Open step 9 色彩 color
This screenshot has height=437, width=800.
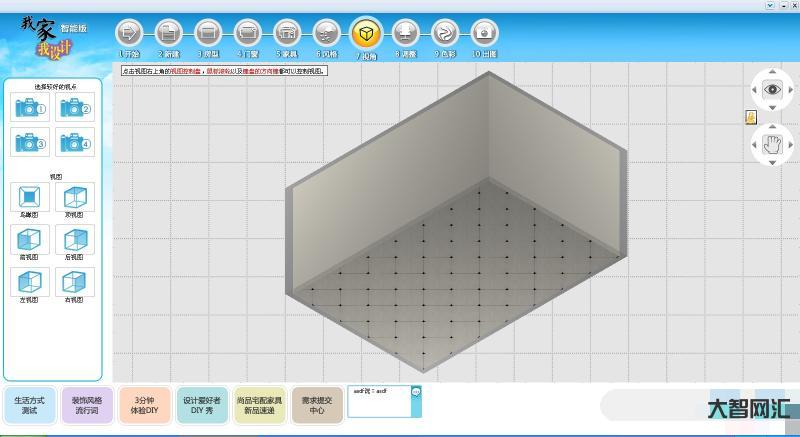pyautogui.click(x=446, y=34)
